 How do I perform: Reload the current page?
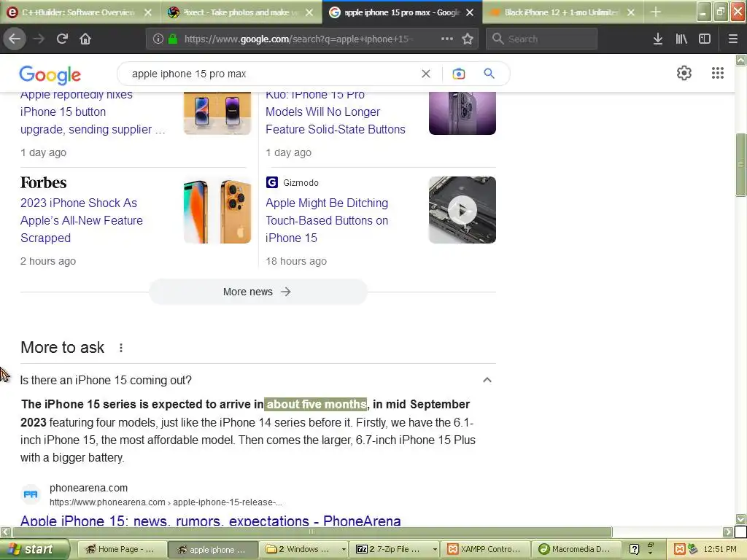62,39
